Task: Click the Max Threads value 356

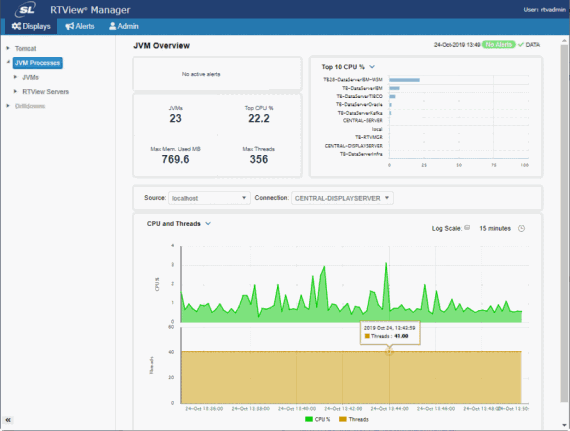Action: (x=259, y=159)
